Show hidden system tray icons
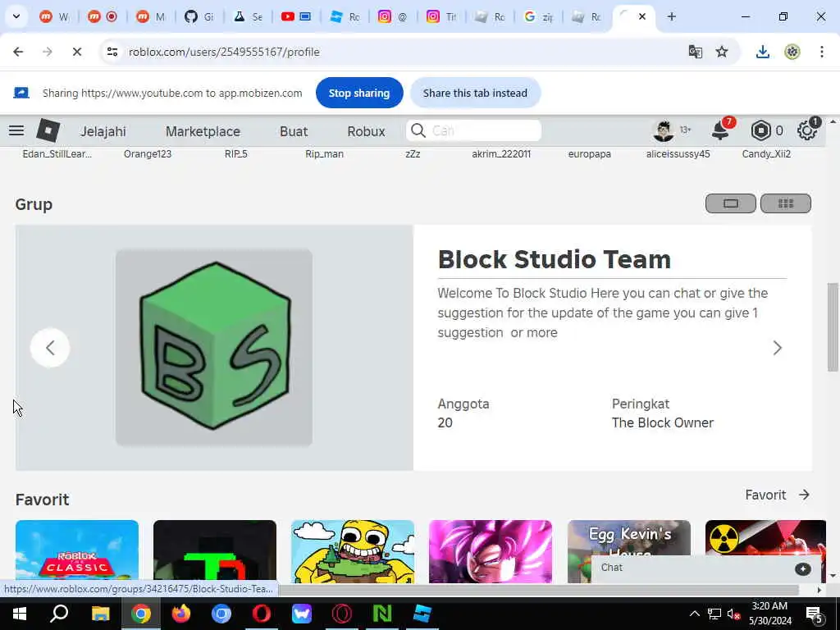The image size is (840, 630). coord(694,614)
